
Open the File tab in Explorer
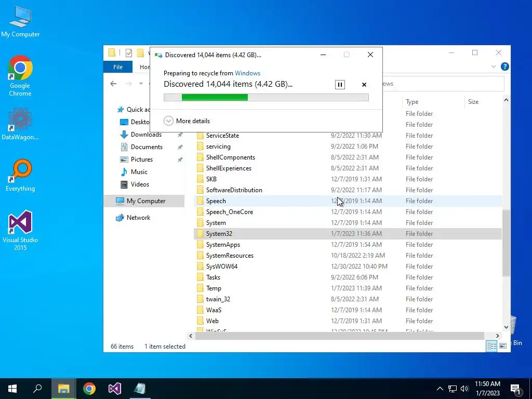118,67
